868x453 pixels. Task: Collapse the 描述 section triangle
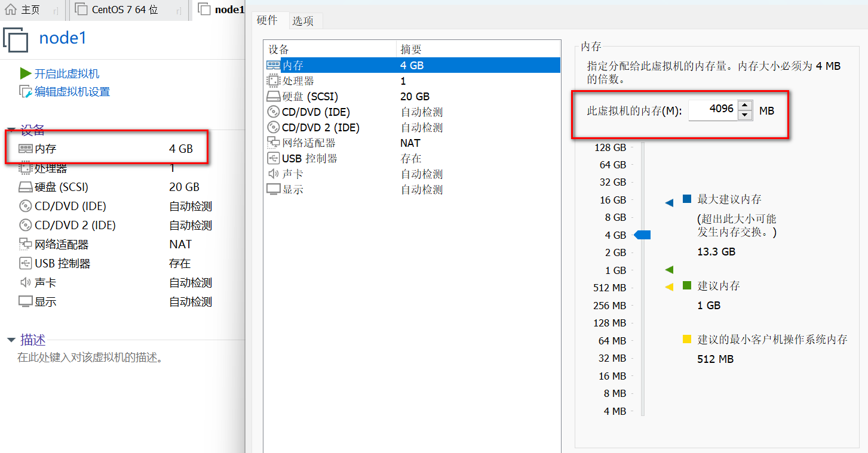pos(11,340)
